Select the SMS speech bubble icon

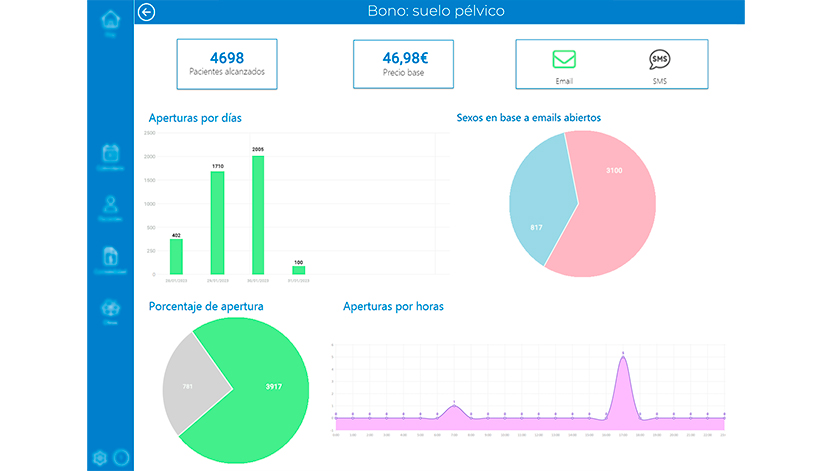(659, 59)
